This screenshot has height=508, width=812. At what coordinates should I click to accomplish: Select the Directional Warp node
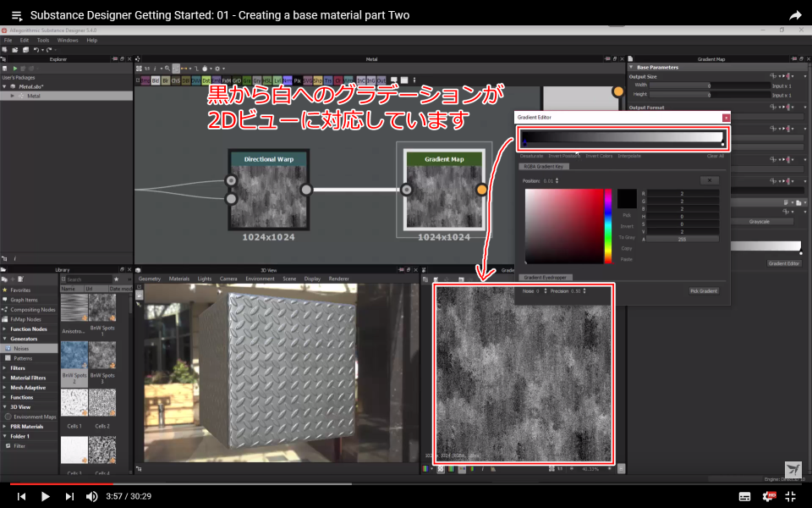(x=269, y=190)
